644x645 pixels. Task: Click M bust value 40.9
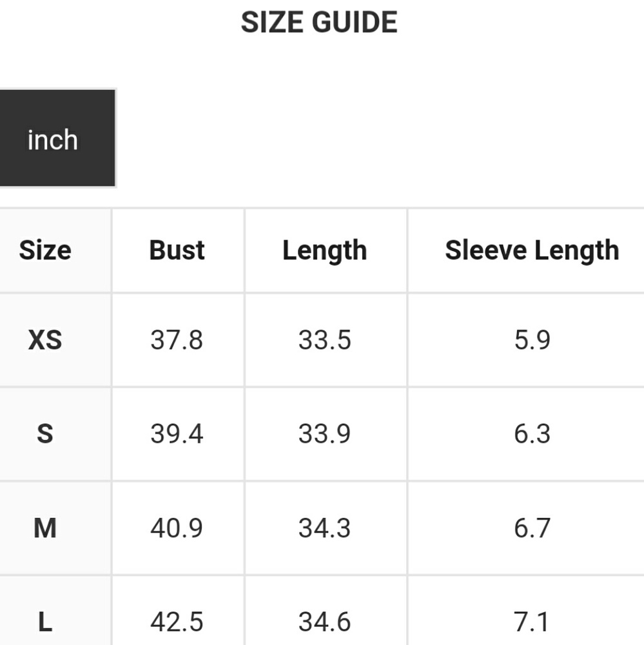point(177,528)
